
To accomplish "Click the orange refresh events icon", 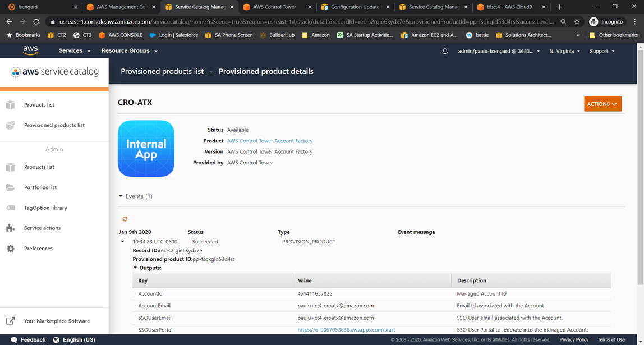I will (125, 219).
